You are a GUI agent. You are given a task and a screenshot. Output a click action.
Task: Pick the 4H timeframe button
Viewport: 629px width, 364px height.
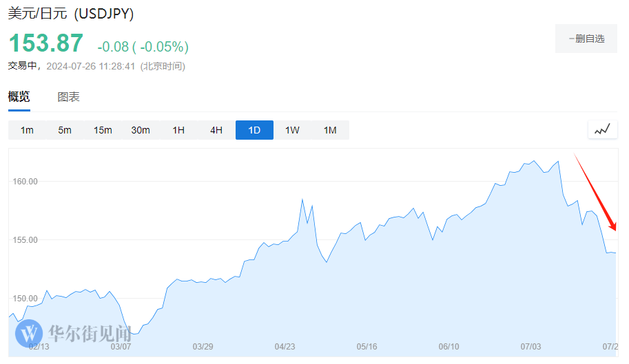coord(216,130)
